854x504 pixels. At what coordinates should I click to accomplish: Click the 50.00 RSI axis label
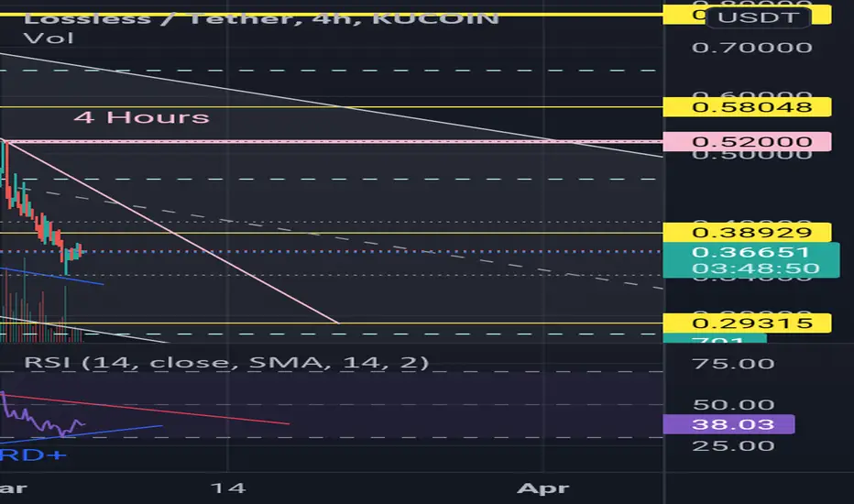click(x=733, y=405)
